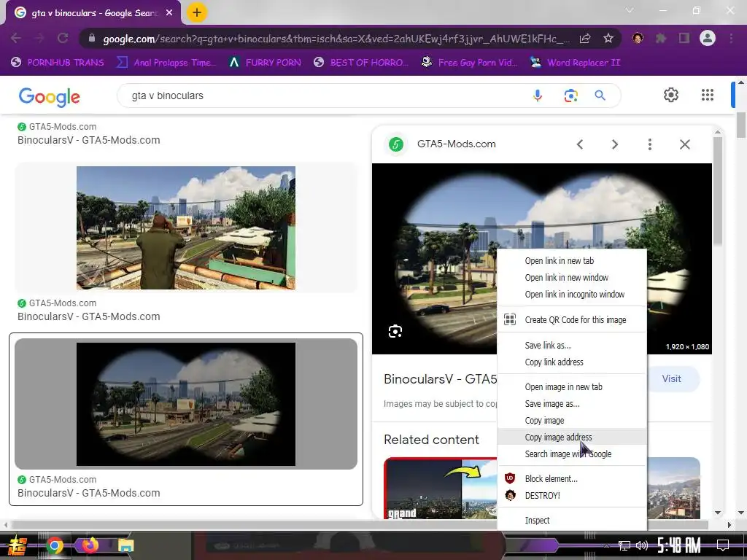
Task: Close the image preview panel
Action: coord(684,144)
